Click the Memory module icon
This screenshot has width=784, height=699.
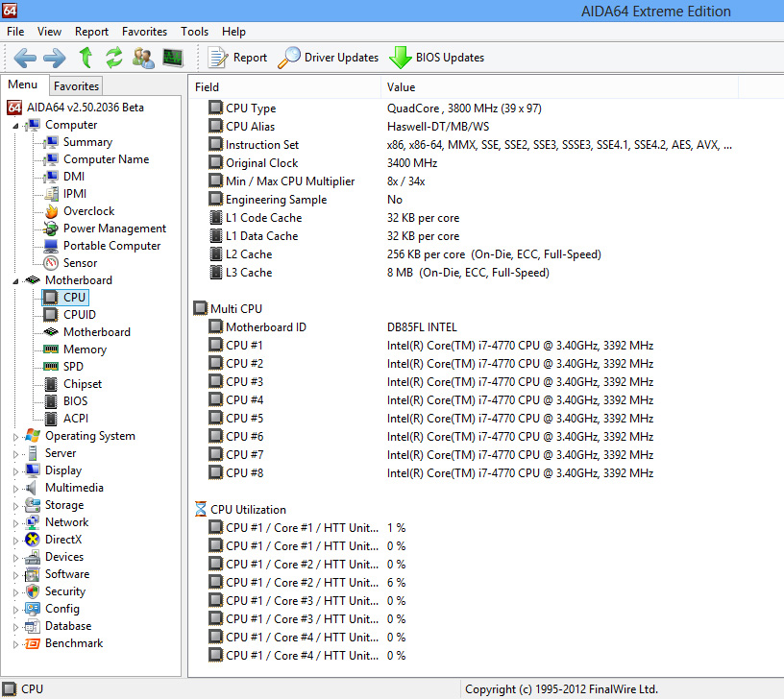click(x=51, y=349)
